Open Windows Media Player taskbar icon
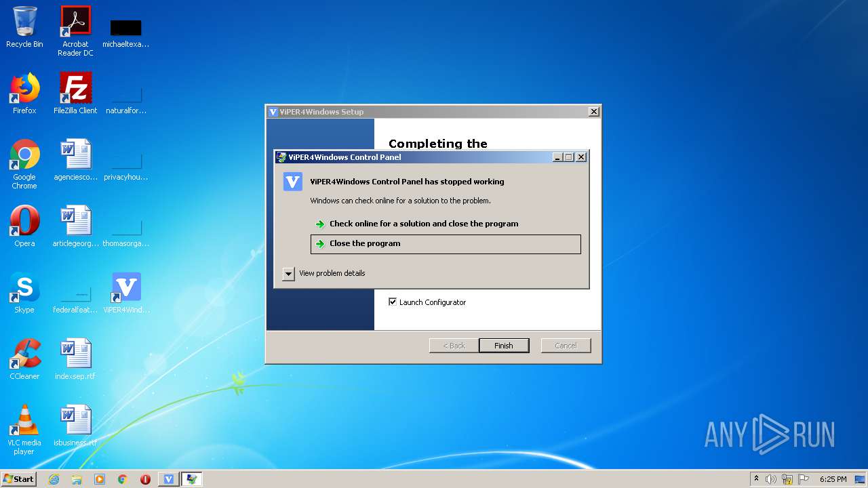This screenshot has width=868, height=488. 100,479
